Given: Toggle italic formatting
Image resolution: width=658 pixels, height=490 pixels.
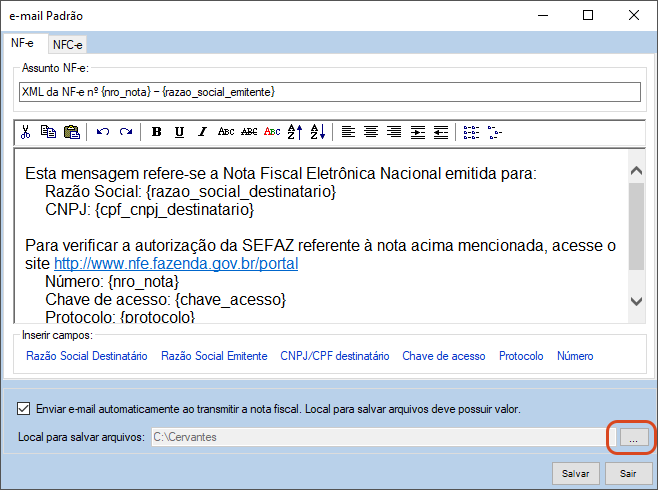Looking at the screenshot, I should pyautogui.click(x=202, y=132).
